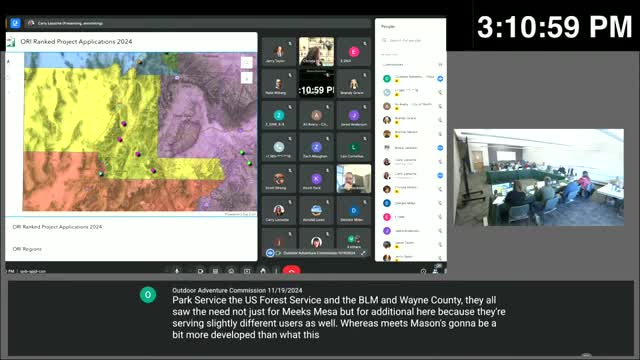Open the people panel icon at bottom right
Viewport: 640px width, 360px height.
point(435,271)
